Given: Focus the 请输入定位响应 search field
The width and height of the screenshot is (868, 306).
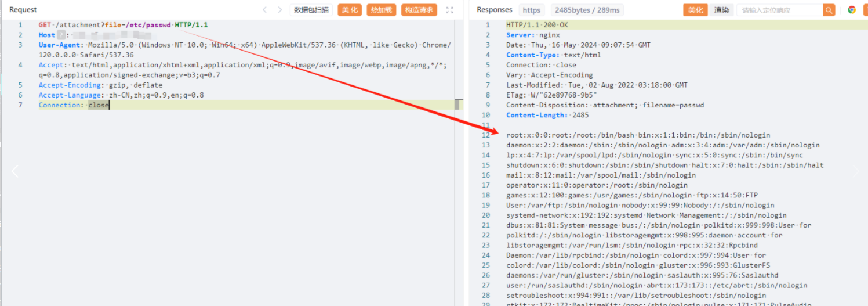Looking at the screenshot, I should [x=780, y=10].
